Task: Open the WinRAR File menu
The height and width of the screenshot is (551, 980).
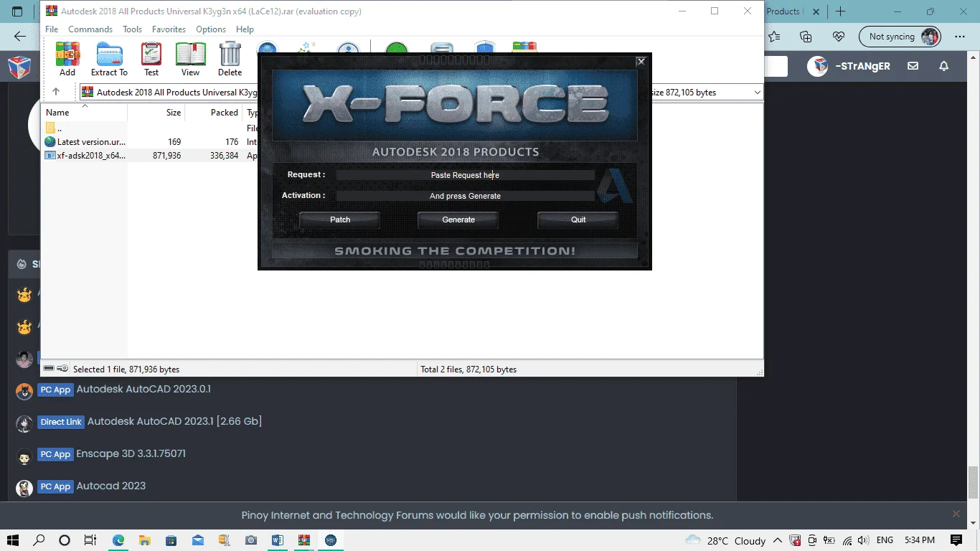Action: [52, 29]
